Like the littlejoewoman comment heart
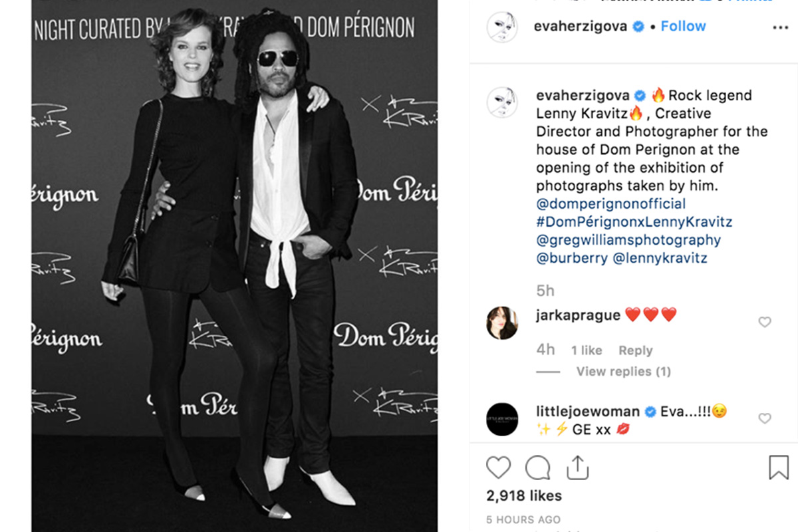 click(765, 418)
